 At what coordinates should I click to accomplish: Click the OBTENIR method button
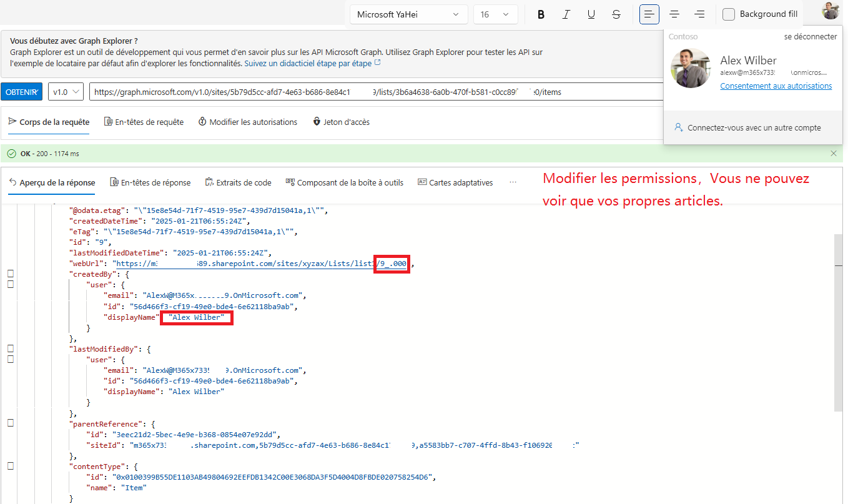[21, 92]
